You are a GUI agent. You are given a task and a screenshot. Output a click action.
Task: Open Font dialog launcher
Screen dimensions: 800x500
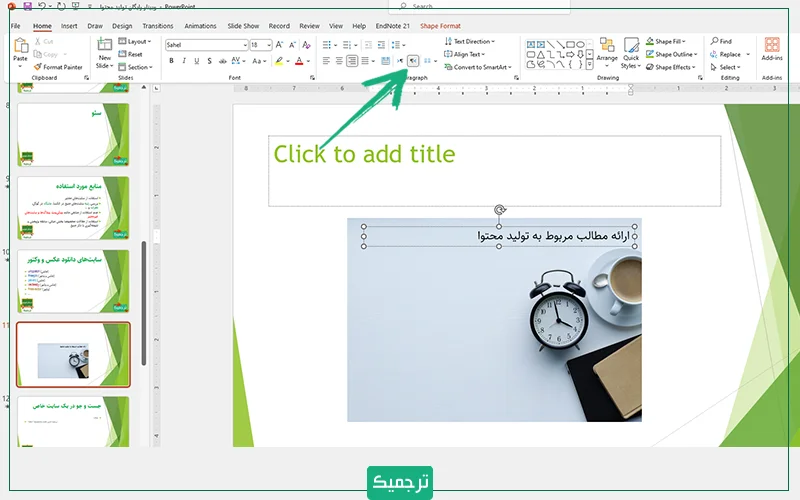pos(312,78)
